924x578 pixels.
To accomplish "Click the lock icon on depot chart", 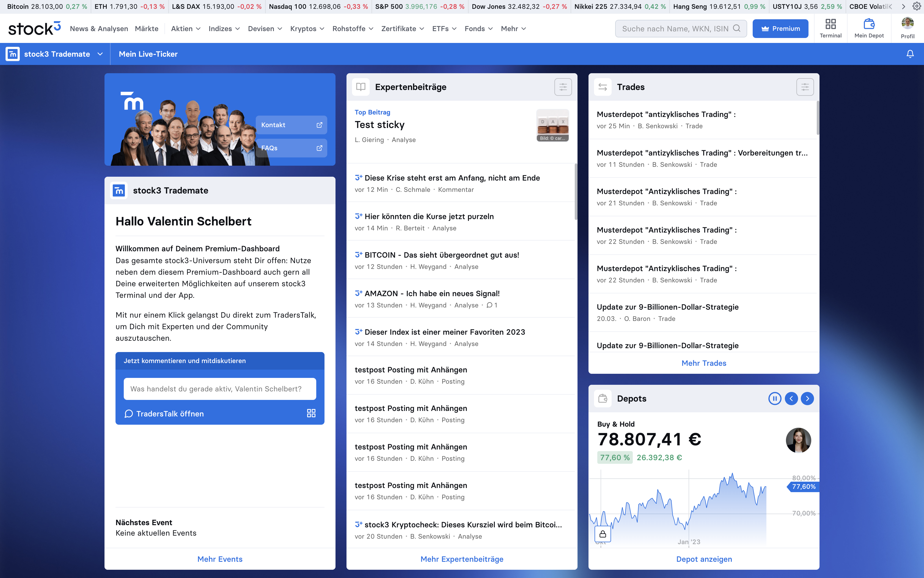I will (603, 534).
